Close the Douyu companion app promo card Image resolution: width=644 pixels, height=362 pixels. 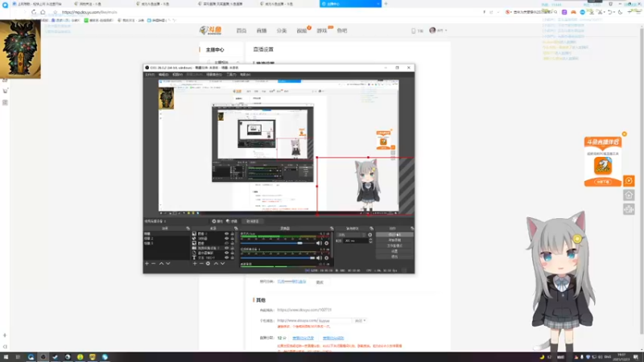625,134
